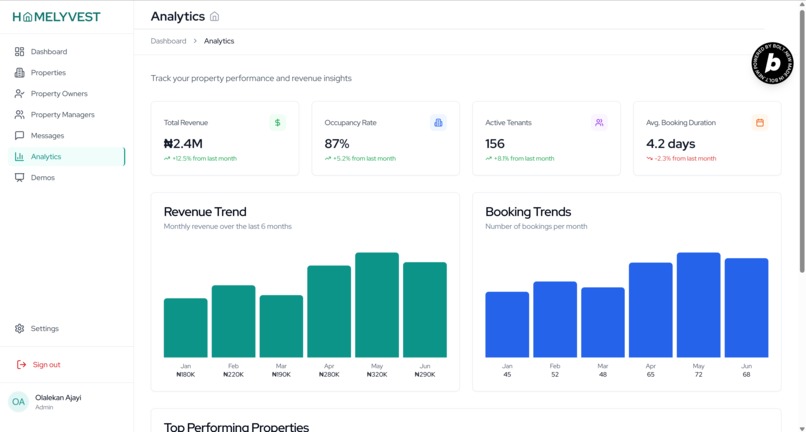
Task: Click the Settings gear icon
Action: (20, 328)
